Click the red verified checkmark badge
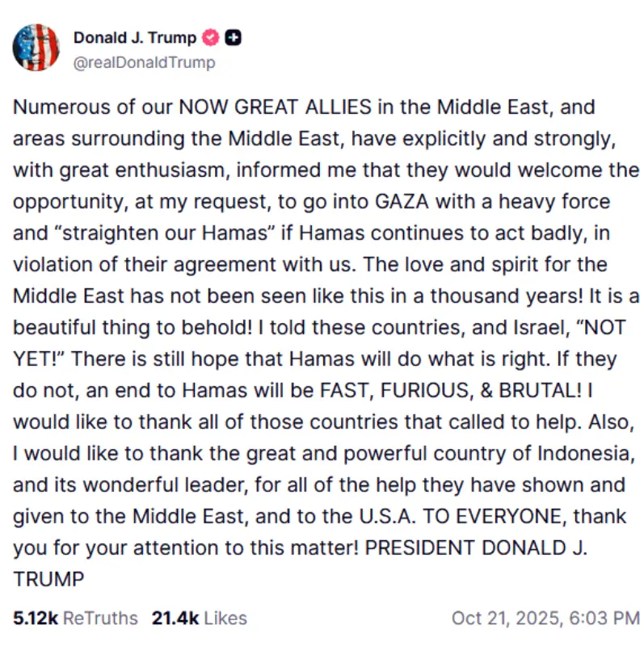Image resolution: width=644 pixels, height=646 pixels. tap(212, 37)
